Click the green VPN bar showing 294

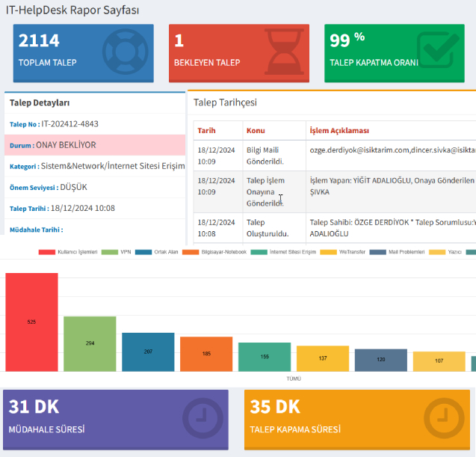(x=90, y=344)
